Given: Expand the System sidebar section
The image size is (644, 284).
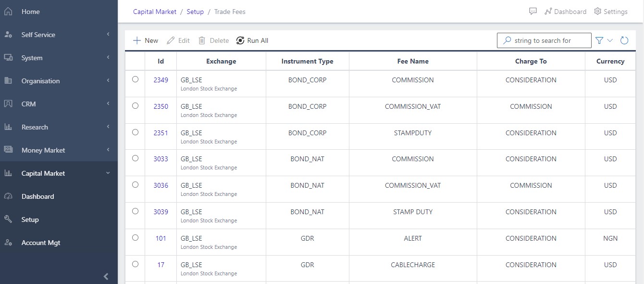Looking at the screenshot, I should coord(109,58).
